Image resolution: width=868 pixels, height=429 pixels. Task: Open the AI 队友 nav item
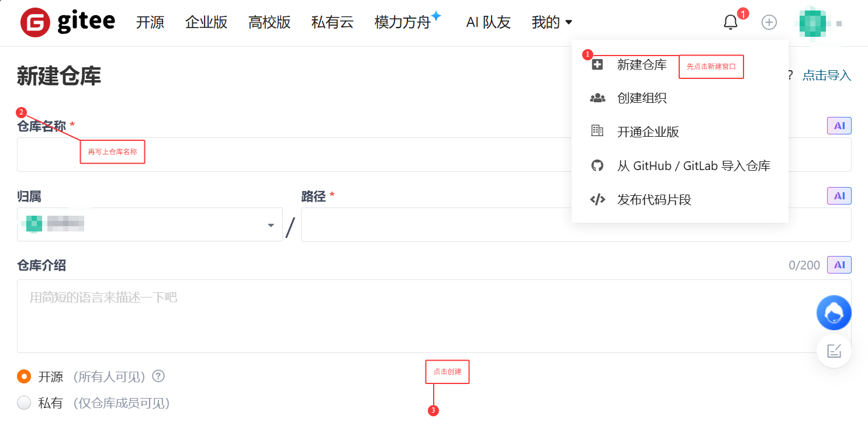pyautogui.click(x=489, y=23)
